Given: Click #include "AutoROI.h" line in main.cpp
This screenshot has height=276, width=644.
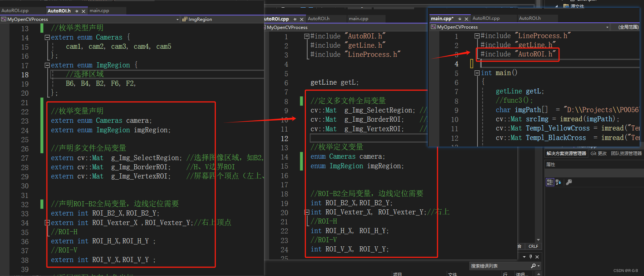Looking at the screenshot, I should (x=518, y=54).
